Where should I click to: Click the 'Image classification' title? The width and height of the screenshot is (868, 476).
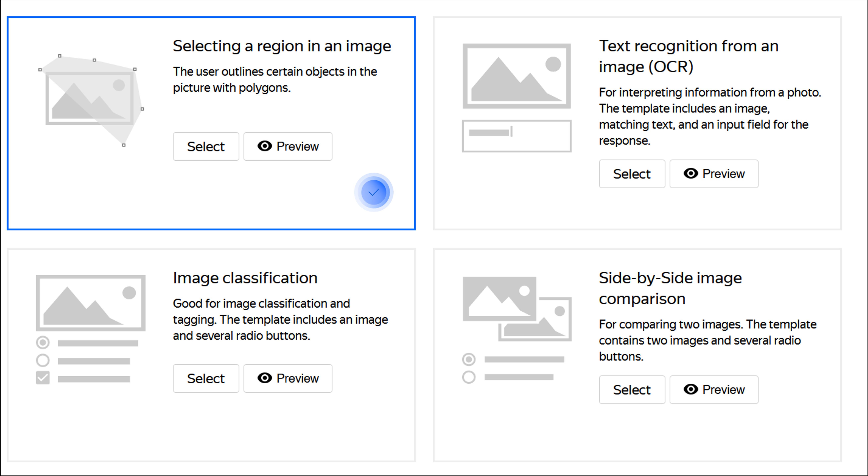(245, 278)
